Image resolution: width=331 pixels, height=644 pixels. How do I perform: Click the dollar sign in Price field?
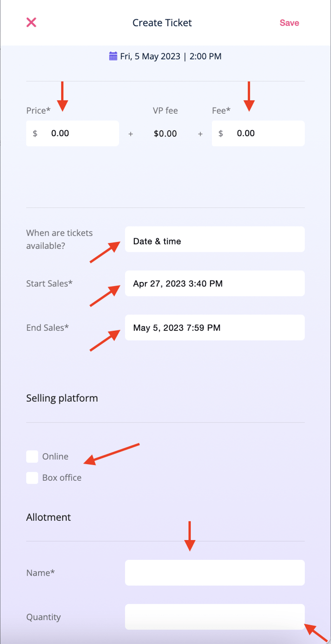pos(35,134)
